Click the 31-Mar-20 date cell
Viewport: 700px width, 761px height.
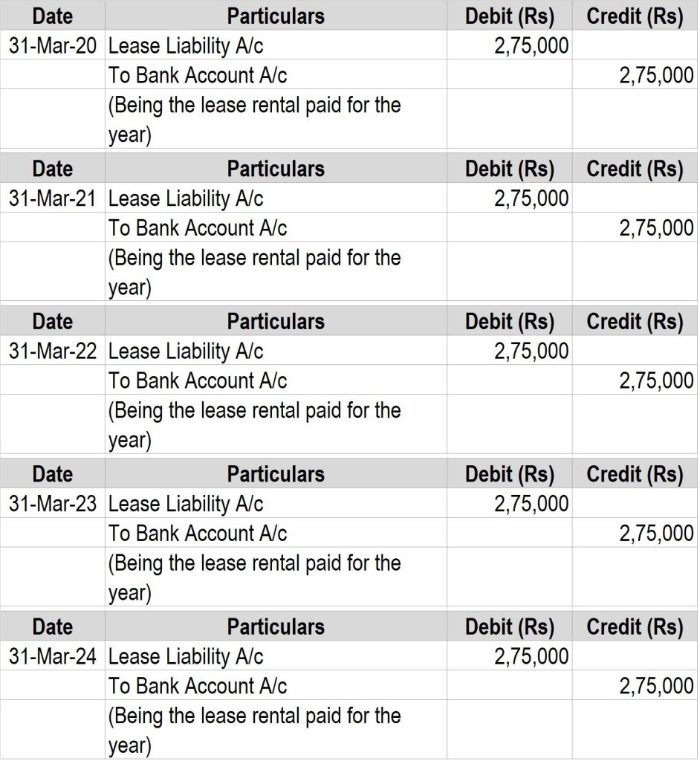point(53,46)
